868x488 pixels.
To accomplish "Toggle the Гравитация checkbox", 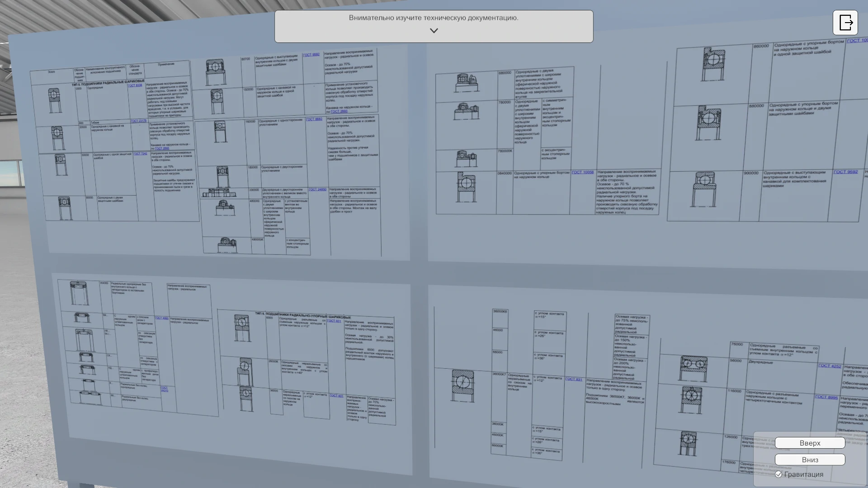I will 778,474.
